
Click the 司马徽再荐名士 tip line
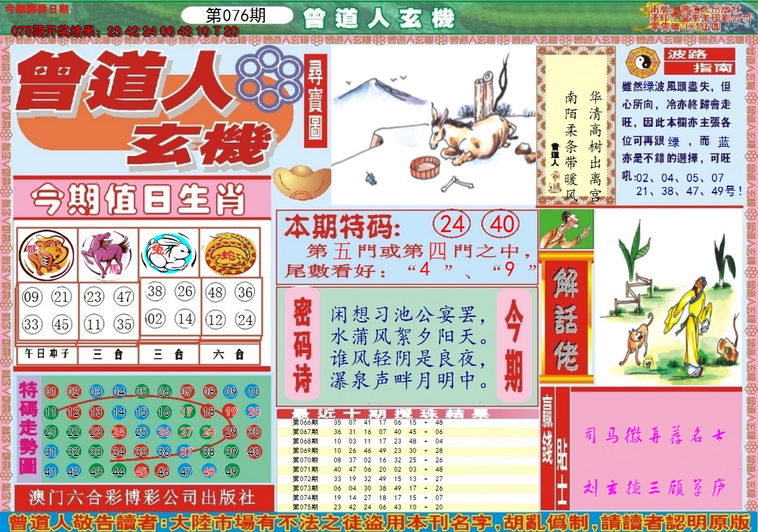pyautogui.click(x=656, y=435)
